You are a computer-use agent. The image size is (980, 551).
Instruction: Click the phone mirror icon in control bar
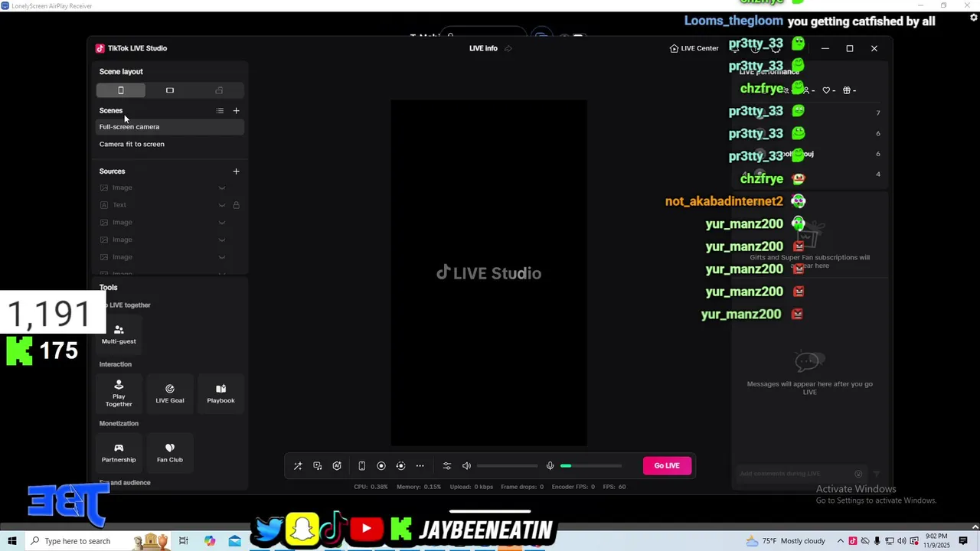361,466
